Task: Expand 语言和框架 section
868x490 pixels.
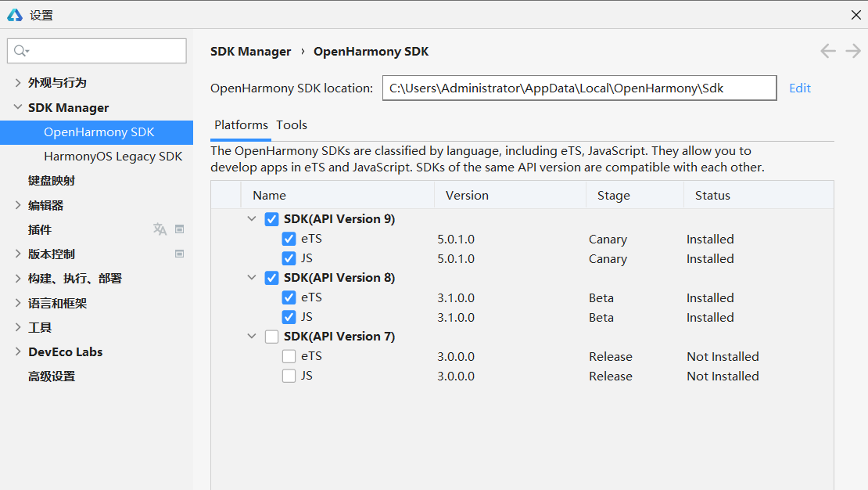Action: click(x=18, y=303)
